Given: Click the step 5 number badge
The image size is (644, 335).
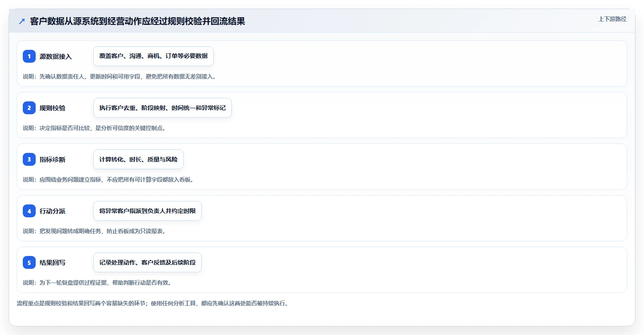Looking at the screenshot, I should 29,262.
